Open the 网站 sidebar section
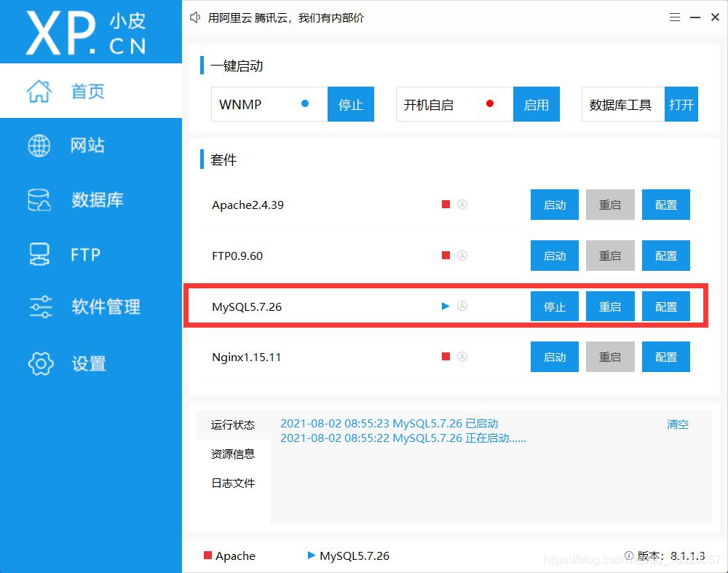 pyautogui.click(x=88, y=146)
